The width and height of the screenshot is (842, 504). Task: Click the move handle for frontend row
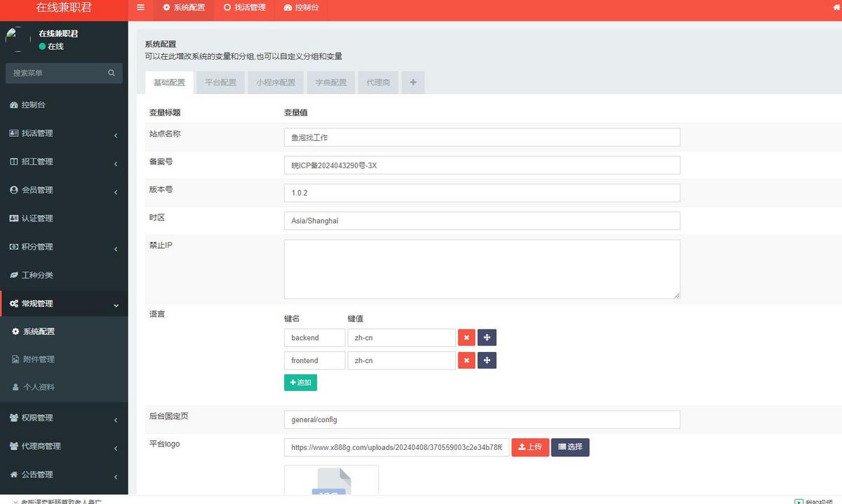[x=487, y=360]
